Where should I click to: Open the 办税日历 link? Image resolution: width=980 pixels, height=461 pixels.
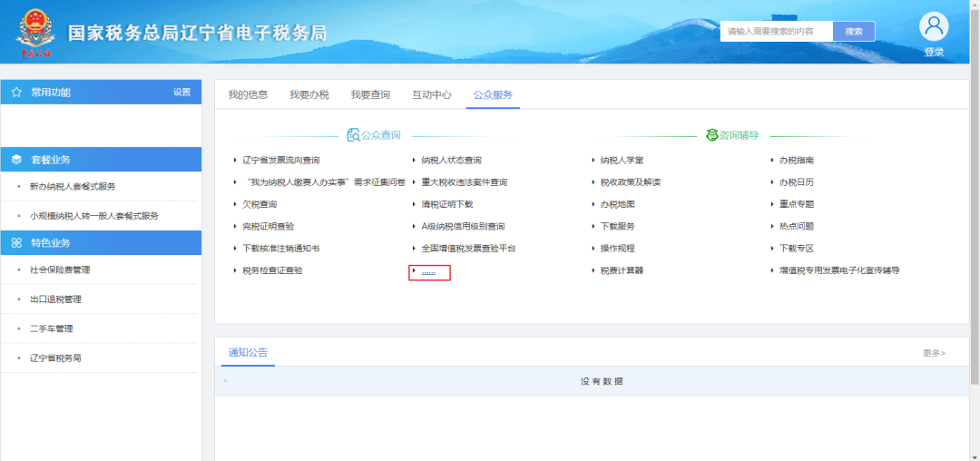click(796, 182)
